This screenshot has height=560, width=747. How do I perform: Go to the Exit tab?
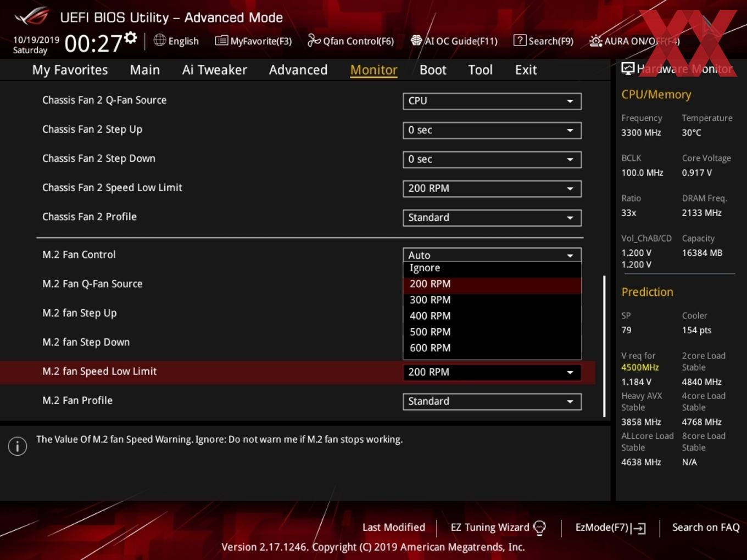click(x=526, y=70)
